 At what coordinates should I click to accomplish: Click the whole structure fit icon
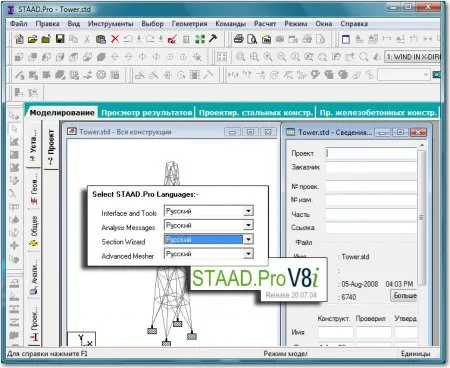[222, 57]
